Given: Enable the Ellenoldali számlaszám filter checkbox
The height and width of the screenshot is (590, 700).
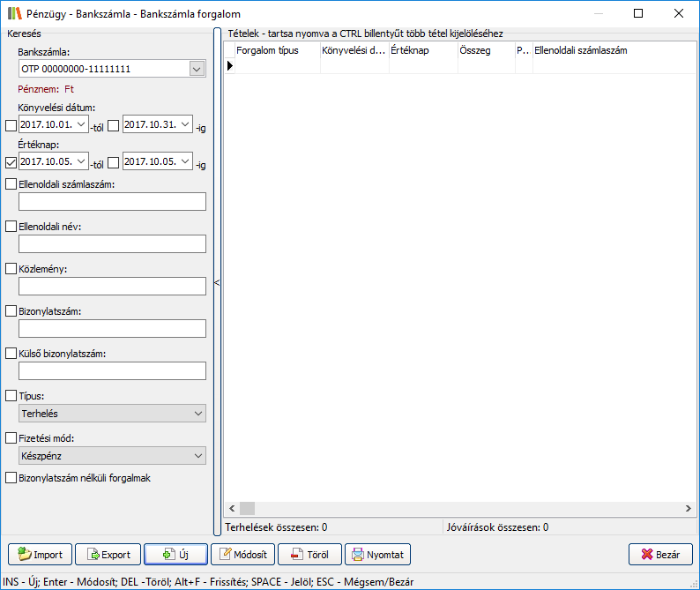Looking at the screenshot, I should (11, 184).
